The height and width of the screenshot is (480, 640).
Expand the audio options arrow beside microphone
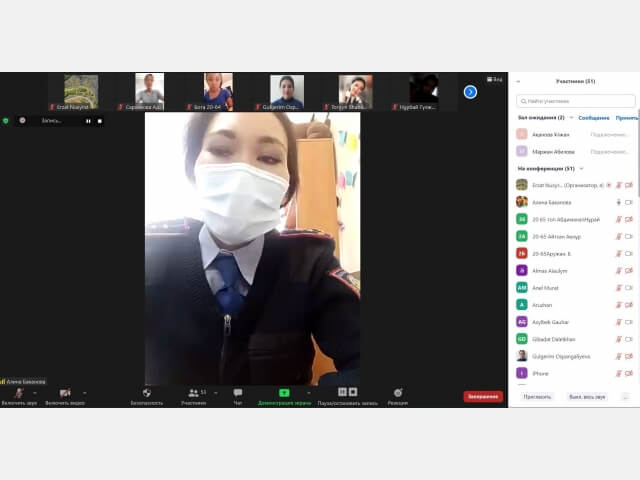[x=35, y=393]
